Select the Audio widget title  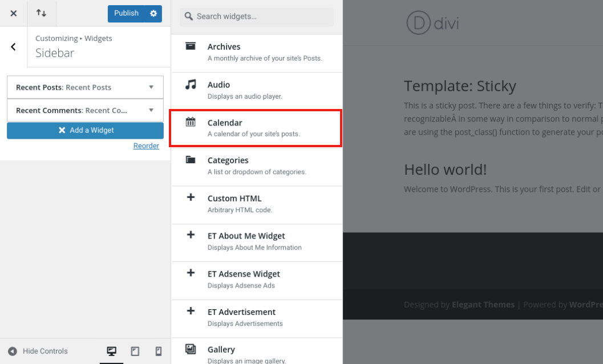click(x=219, y=84)
